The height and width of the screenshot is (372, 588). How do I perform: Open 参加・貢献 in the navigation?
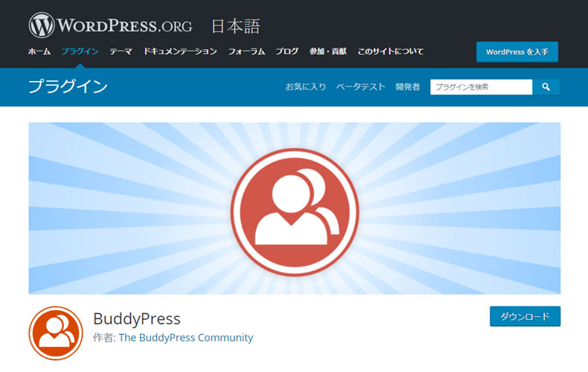click(x=328, y=51)
